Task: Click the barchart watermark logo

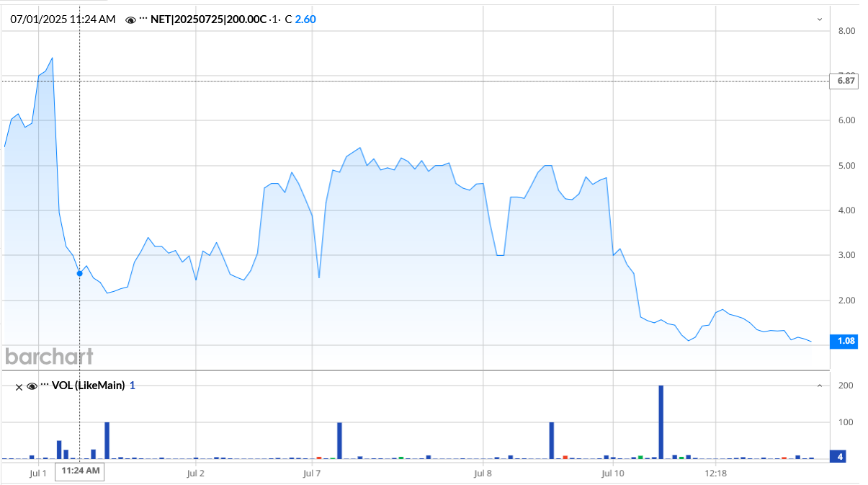Action: pyautogui.click(x=49, y=356)
